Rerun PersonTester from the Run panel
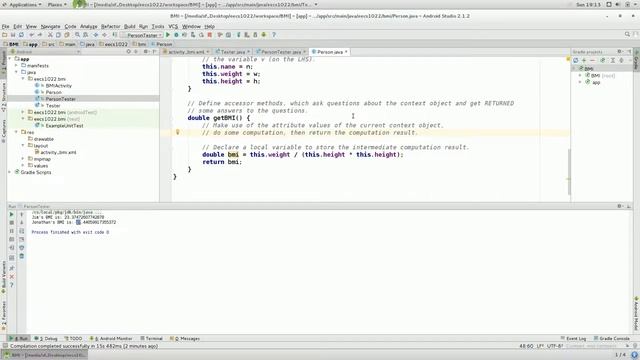This screenshot has height=360, width=640. 11,214
